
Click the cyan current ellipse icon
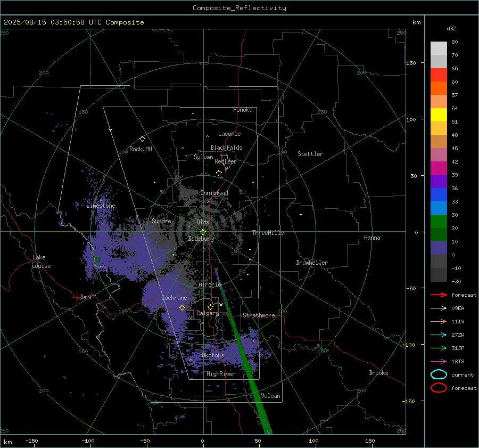pos(439,374)
